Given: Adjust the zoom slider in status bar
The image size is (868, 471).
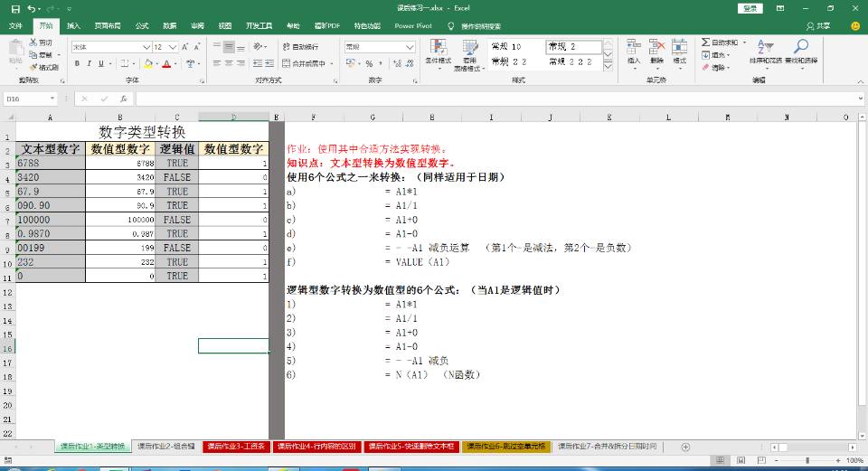Looking at the screenshot, I should coord(807,460).
